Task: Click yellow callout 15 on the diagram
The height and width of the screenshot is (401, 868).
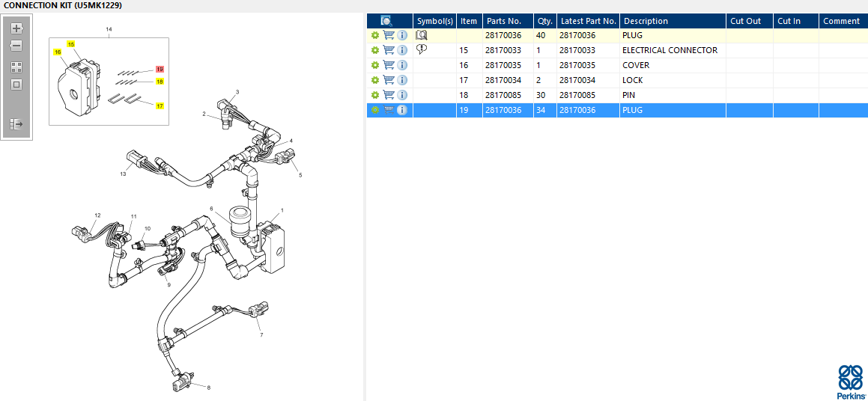Action: click(x=71, y=44)
